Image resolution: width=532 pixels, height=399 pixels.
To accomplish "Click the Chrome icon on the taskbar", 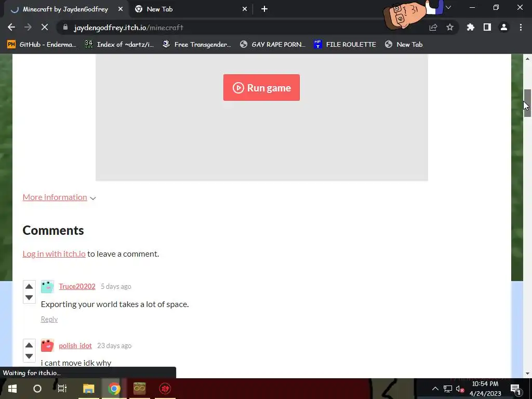I will (114, 389).
